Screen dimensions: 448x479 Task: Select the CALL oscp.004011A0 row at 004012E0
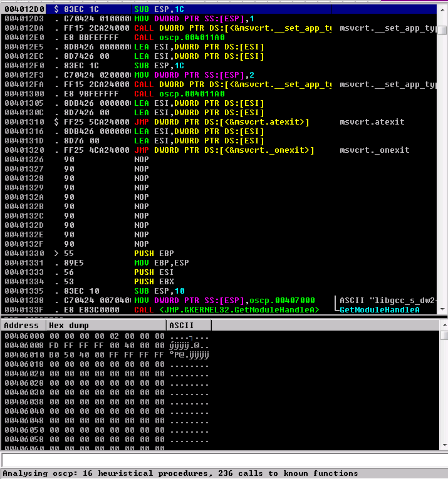pos(219,38)
